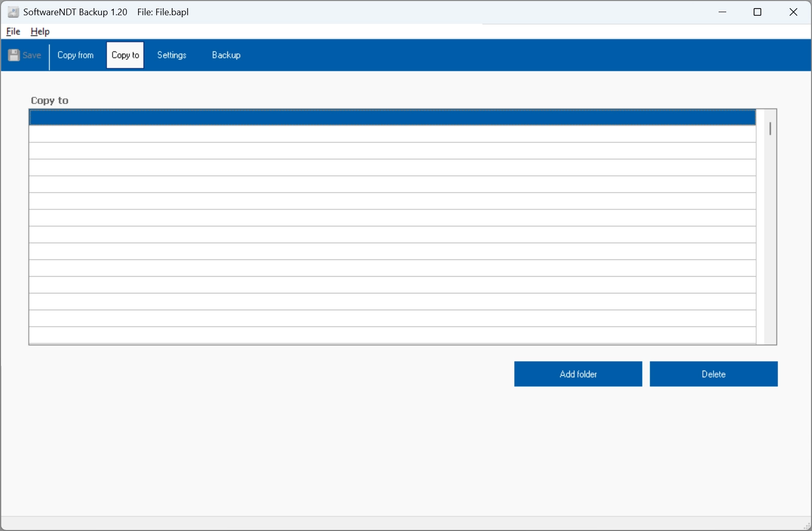Minimize the SoftwareNDT Backup window
The height and width of the screenshot is (531, 812).
click(722, 12)
